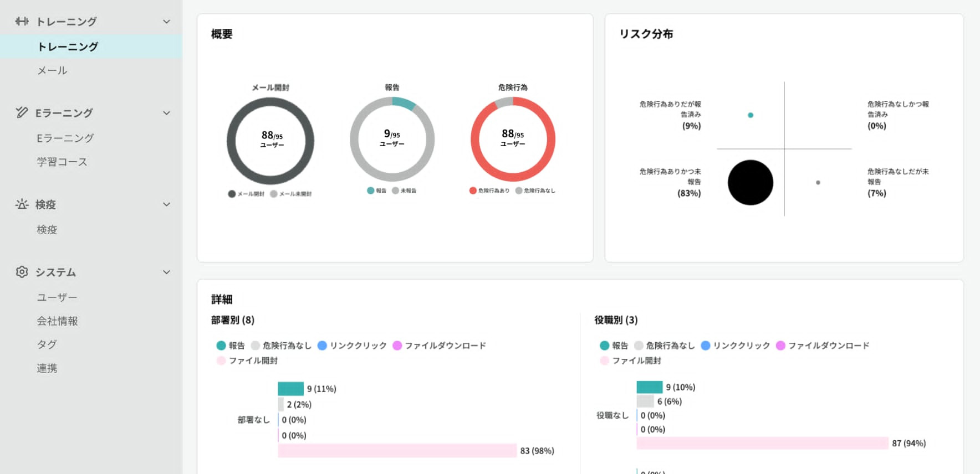The width and height of the screenshot is (980, 474).
Task: Collapse the システム section chevron
Action: [x=166, y=272]
